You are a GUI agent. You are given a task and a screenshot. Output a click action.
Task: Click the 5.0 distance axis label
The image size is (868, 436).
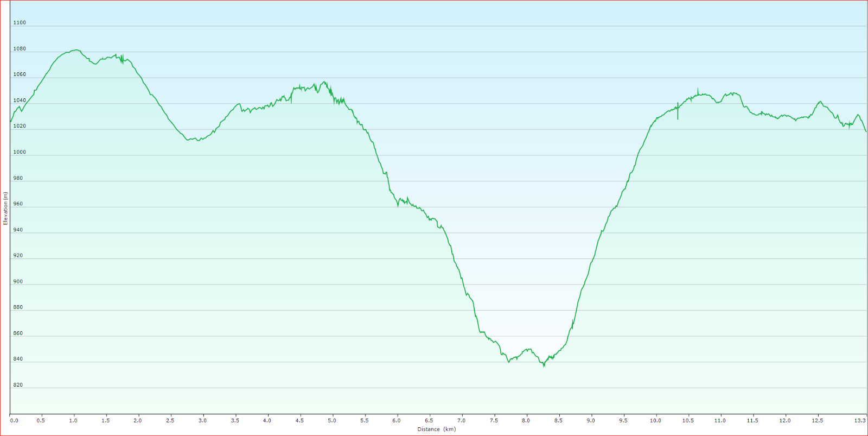click(332, 421)
